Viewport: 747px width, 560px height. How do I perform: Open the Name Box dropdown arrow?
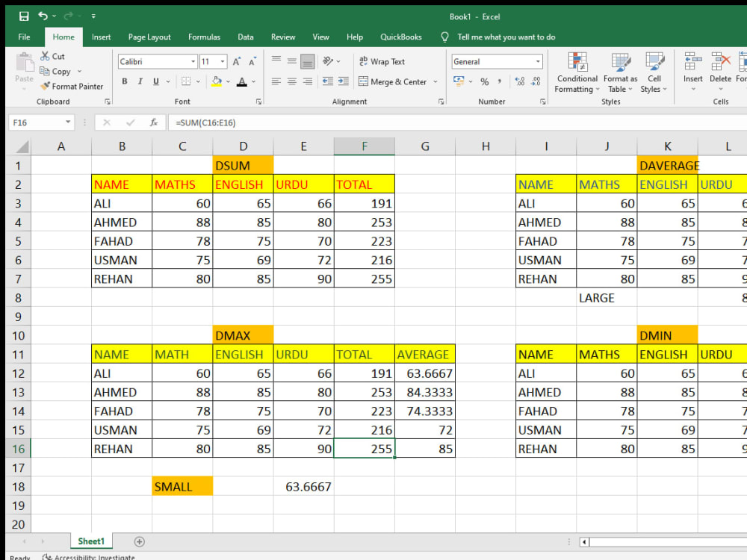coord(68,122)
